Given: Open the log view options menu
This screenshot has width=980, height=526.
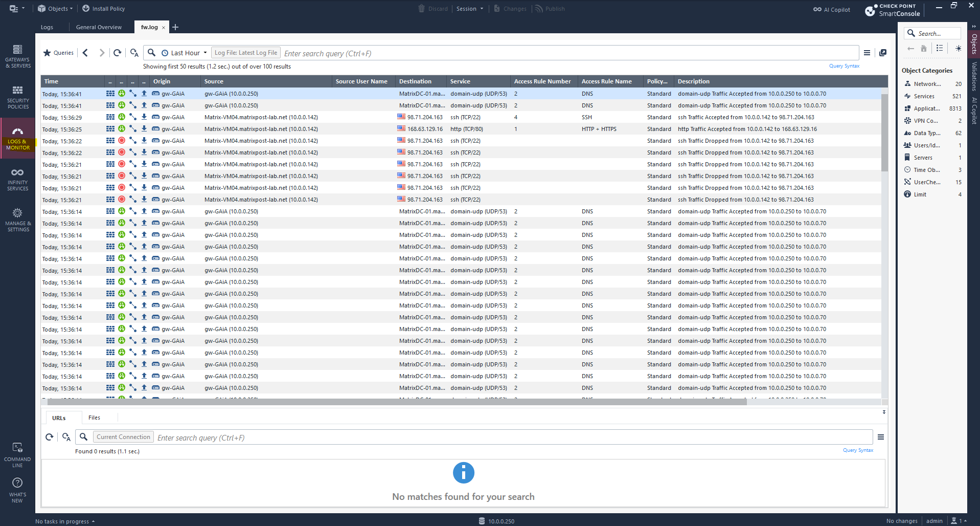Looking at the screenshot, I should tap(867, 53).
